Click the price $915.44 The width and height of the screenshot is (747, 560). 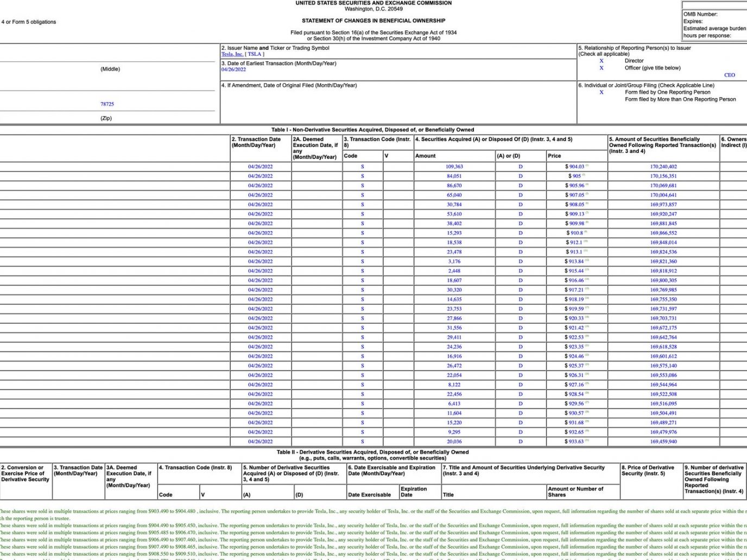[x=574, y=271]
